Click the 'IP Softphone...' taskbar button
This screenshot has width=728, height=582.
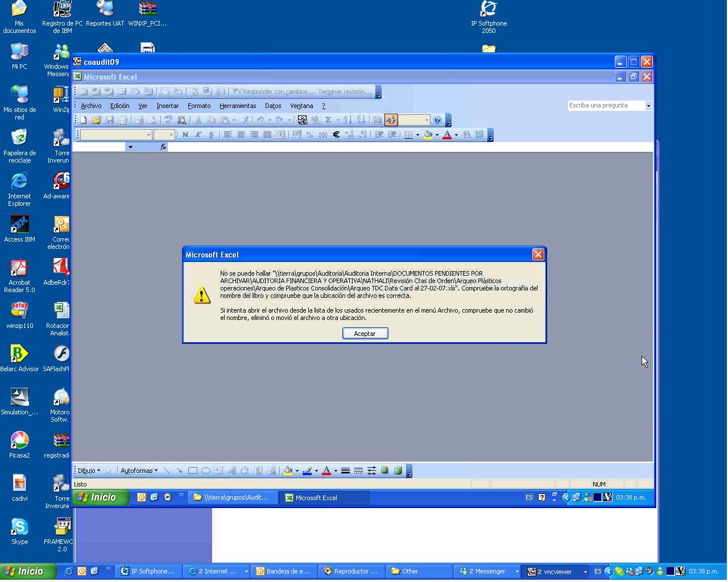tap(149, 571)
